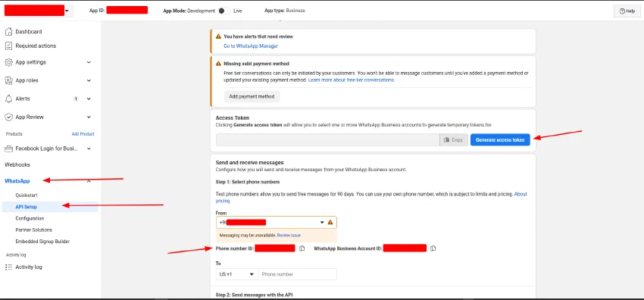The height and width of the screenshot is (300, 644).
Task: Click the Required actions label
Action: coord(36,45)
